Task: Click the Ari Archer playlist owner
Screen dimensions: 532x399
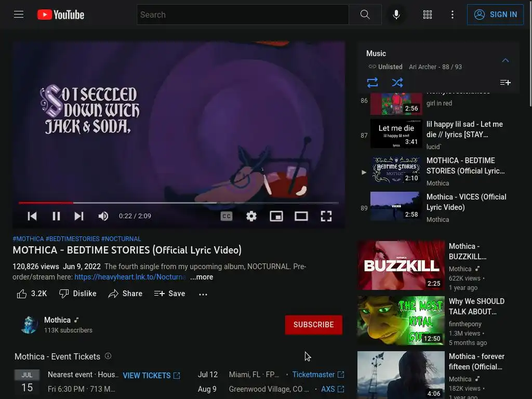Action: 422,67
